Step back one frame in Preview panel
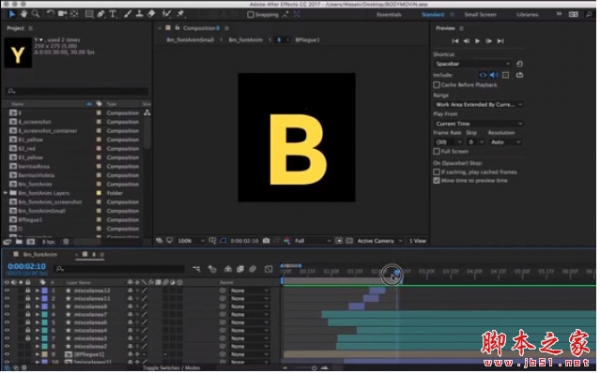 click(466, 41)
